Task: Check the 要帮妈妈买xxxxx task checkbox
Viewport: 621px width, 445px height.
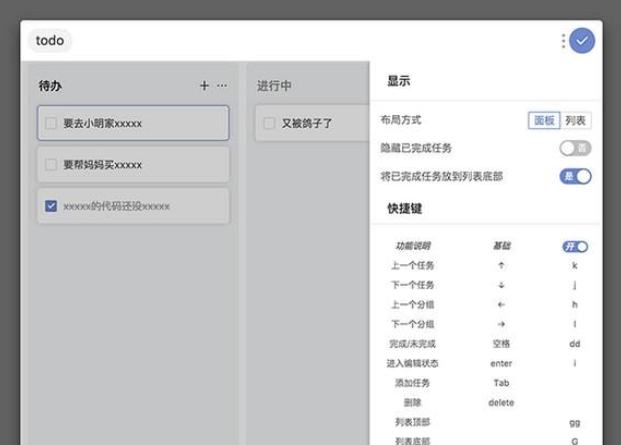Action: 51,164
